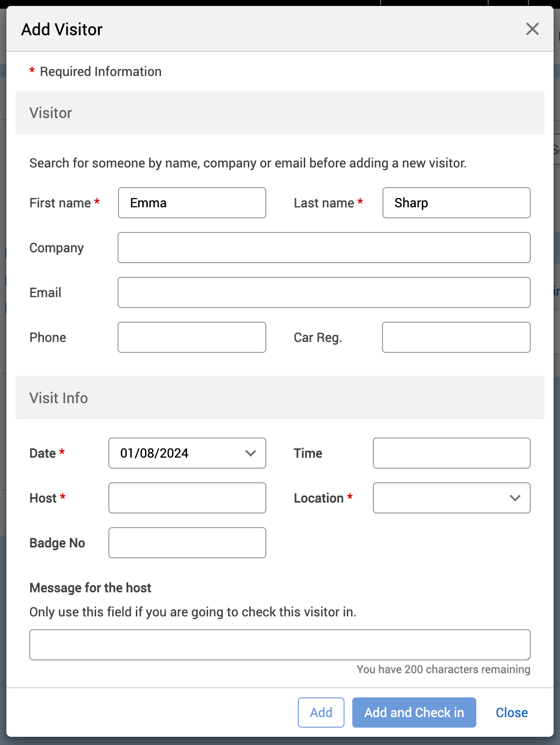Focus the Host input field
Screen dimensions: 560x745
pos(187,498)
